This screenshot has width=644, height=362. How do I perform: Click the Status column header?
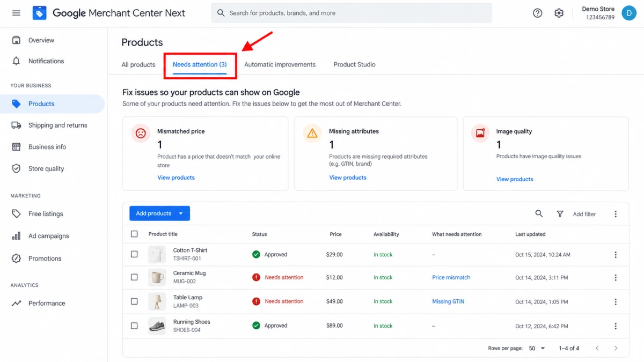pos(259,234)
